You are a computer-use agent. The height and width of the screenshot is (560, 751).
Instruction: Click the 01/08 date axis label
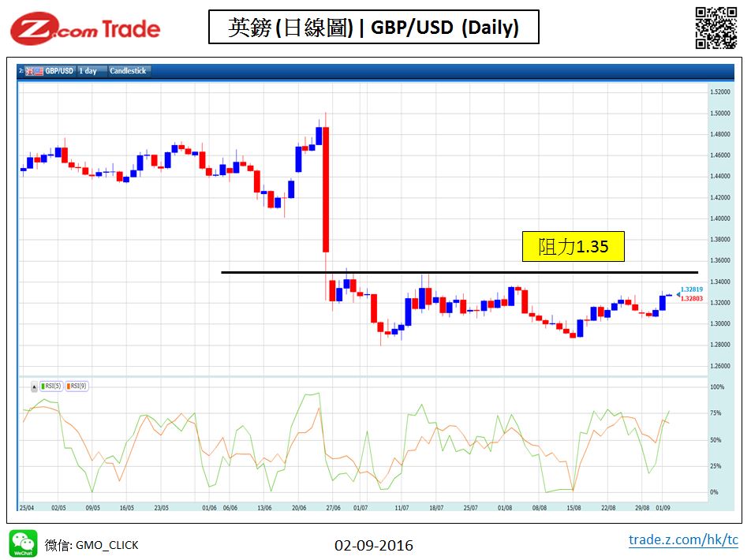505,508
